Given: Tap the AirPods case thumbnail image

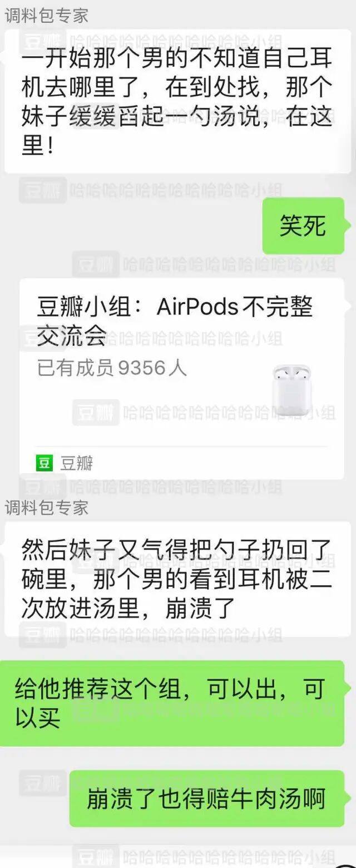Looking at the screenshot, I should tap(292, 389).
